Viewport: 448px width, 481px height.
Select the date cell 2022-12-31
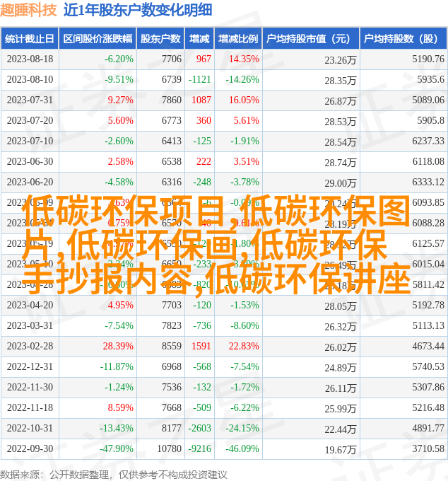click(x=30, y=367)
